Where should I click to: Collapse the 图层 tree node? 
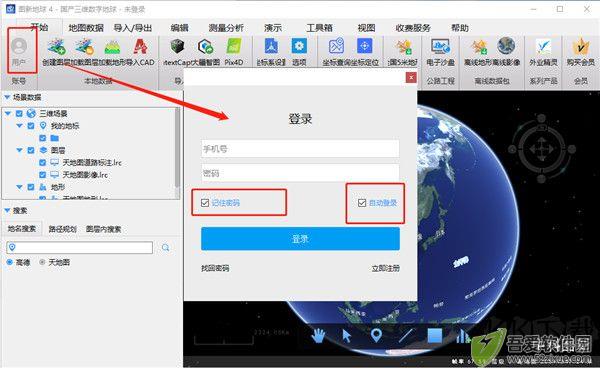[x=20, y=150]
